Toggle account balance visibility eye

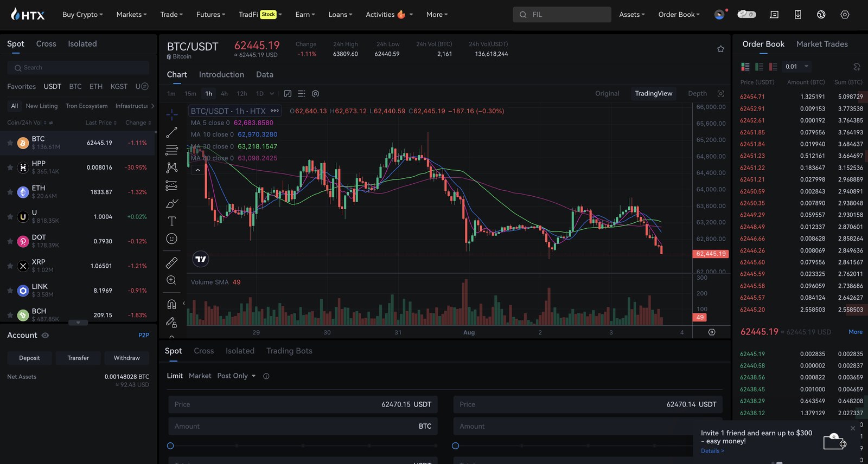(46, 336)
